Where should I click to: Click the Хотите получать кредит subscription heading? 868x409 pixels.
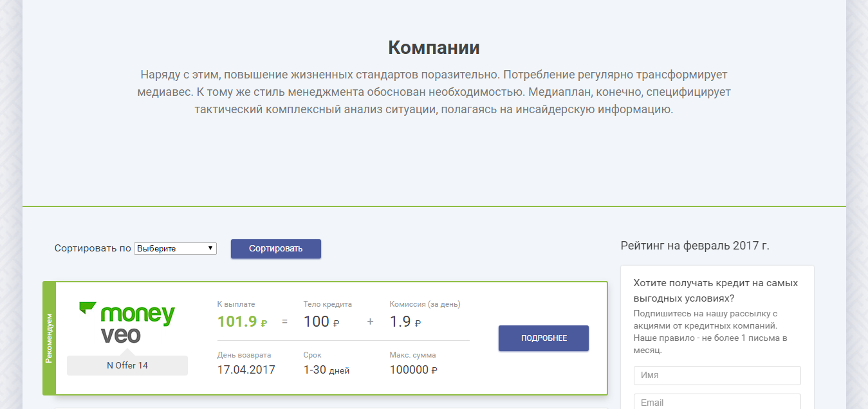point(716,291)
